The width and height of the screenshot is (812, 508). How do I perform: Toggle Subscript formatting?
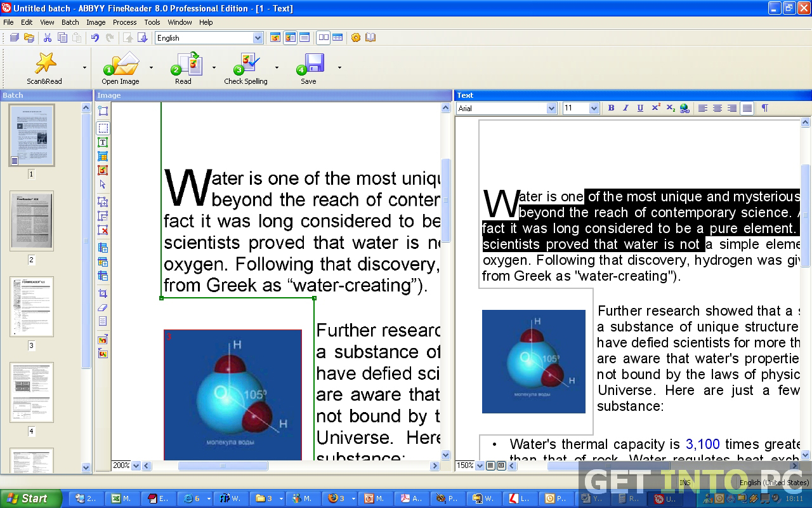click(670, 109)
